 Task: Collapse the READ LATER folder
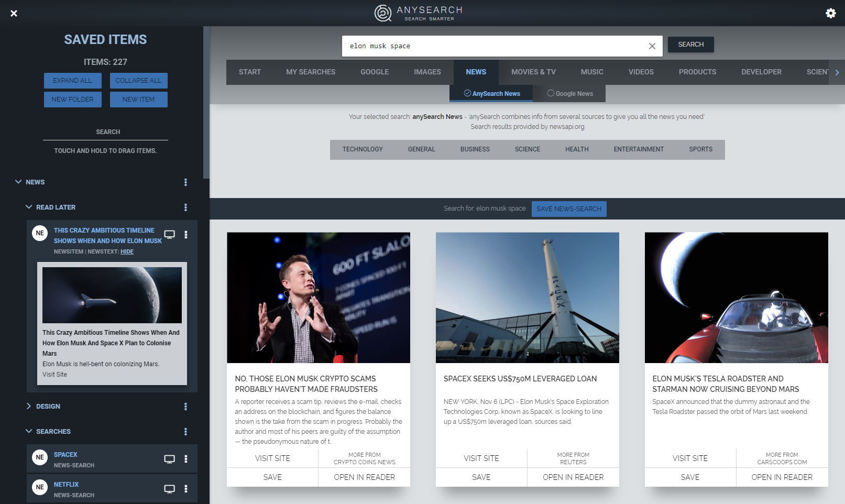[x=29, y=207]
